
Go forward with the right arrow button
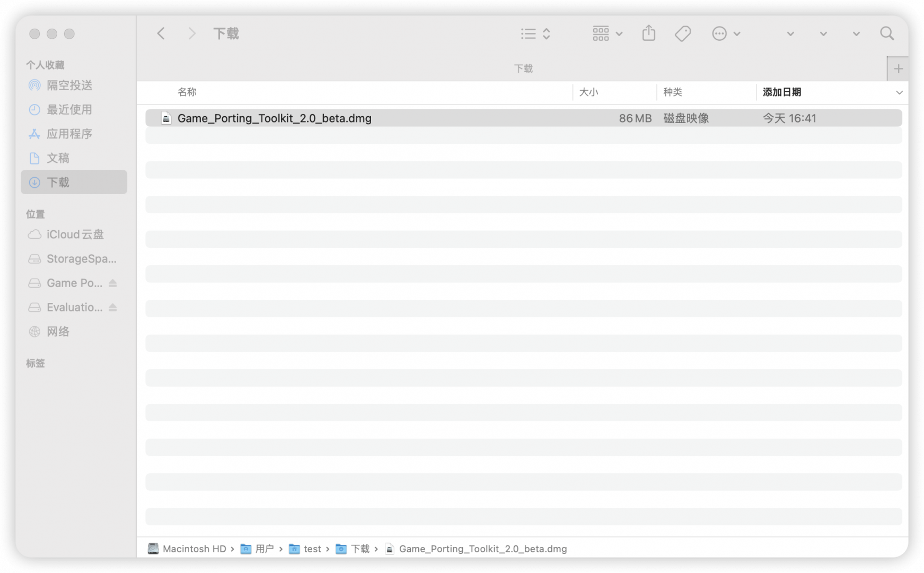(192, 33)
